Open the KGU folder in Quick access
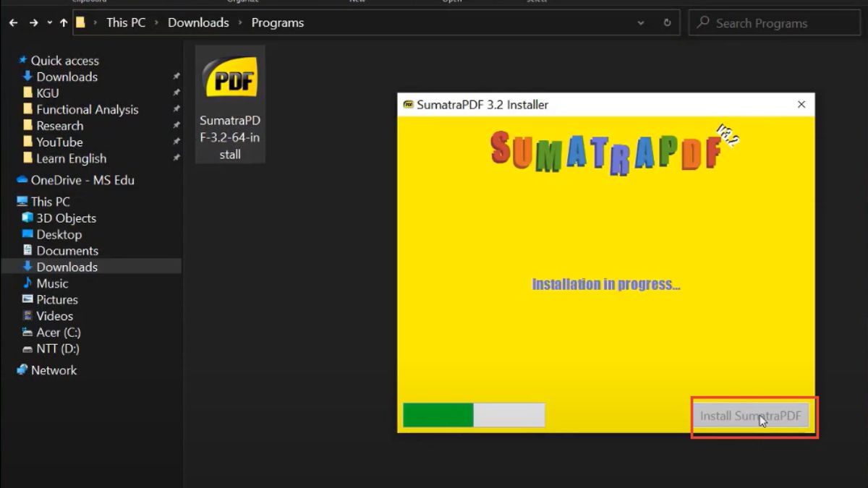Screen dimensions: 868x488 [x=48, y=93]
